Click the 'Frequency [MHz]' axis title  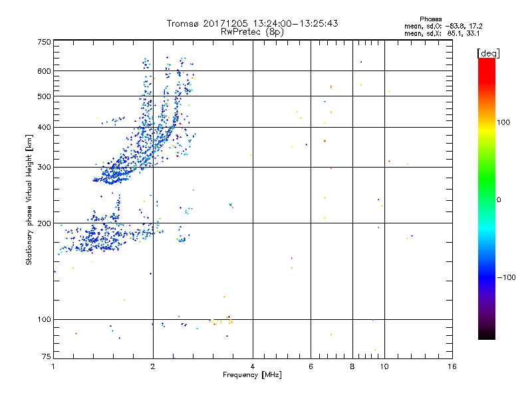click(252, 375)
